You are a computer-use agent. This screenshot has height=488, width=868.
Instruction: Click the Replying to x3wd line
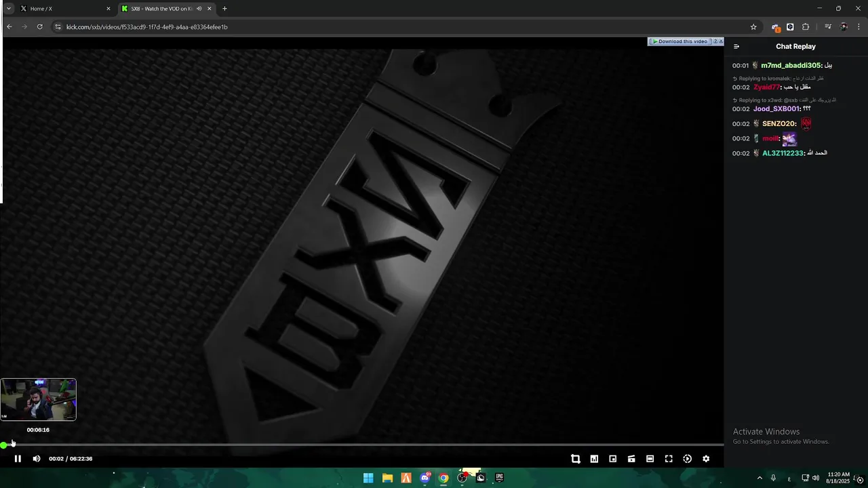coord(784,100)
